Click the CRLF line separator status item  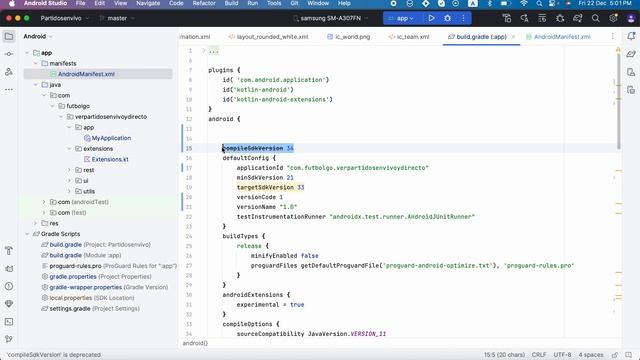click(x=539, y=355)
